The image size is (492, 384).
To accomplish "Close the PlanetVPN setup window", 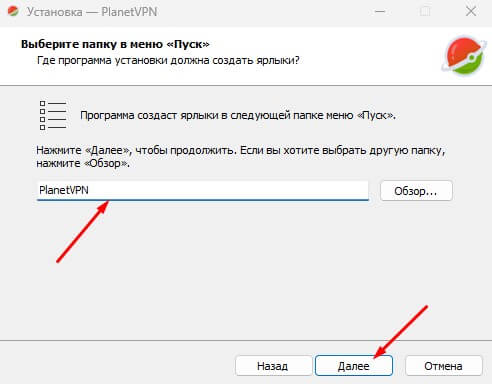I will (471, 11).
